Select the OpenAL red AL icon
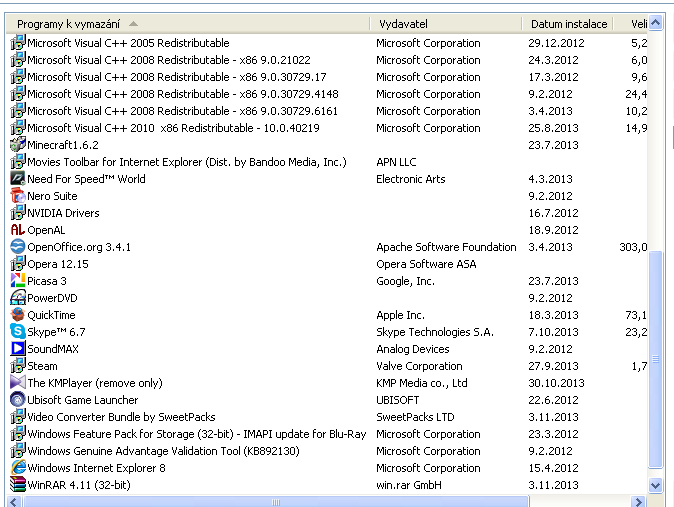This screenshot has width=674, height=507. 18,230
